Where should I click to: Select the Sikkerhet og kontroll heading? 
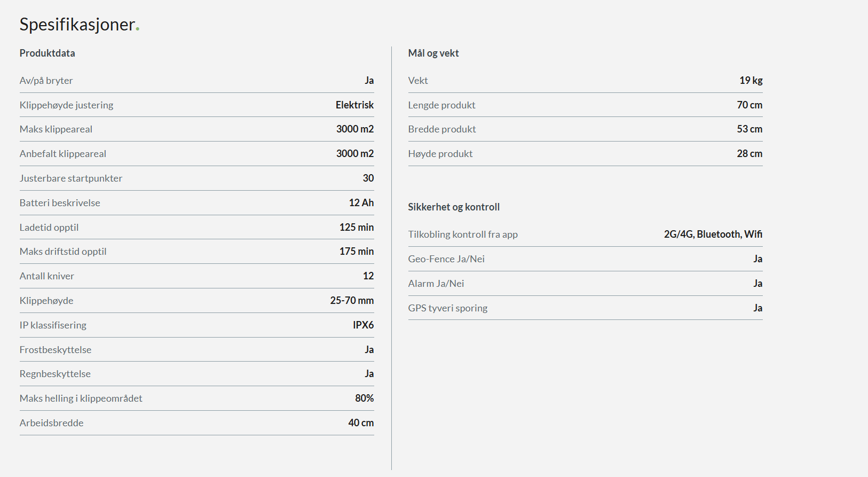tap(453, 207)
